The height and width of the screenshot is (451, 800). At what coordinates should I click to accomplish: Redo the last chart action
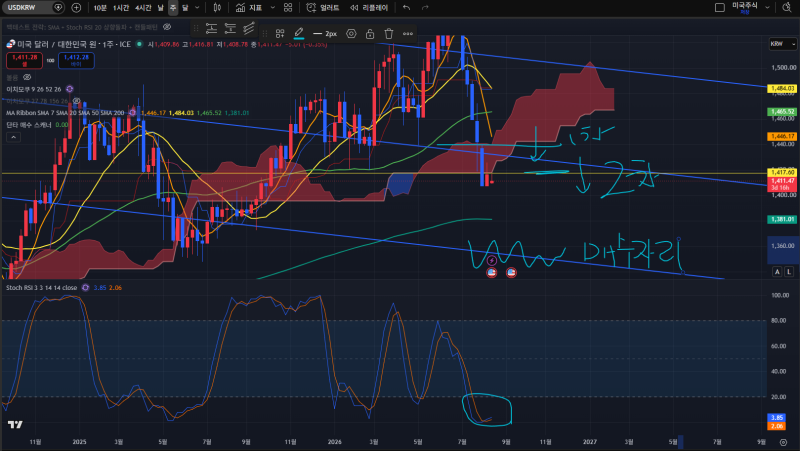pyautogui.click(x=425, y=8)
